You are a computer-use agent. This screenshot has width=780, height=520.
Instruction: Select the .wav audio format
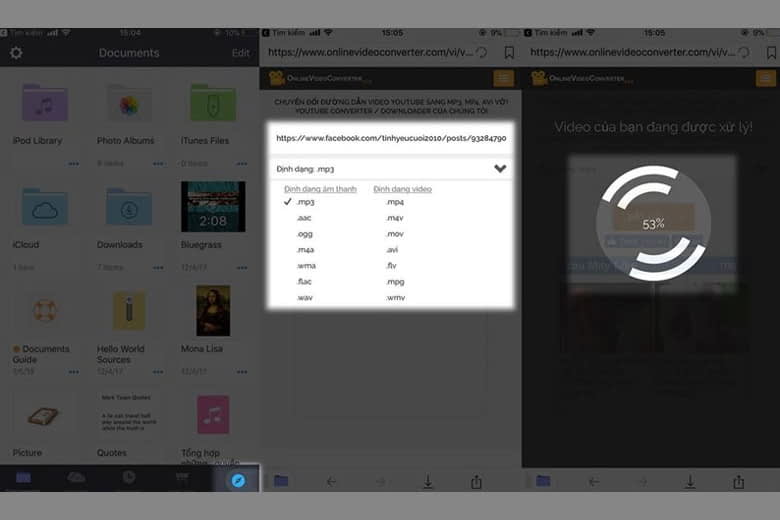pos(304,298)
